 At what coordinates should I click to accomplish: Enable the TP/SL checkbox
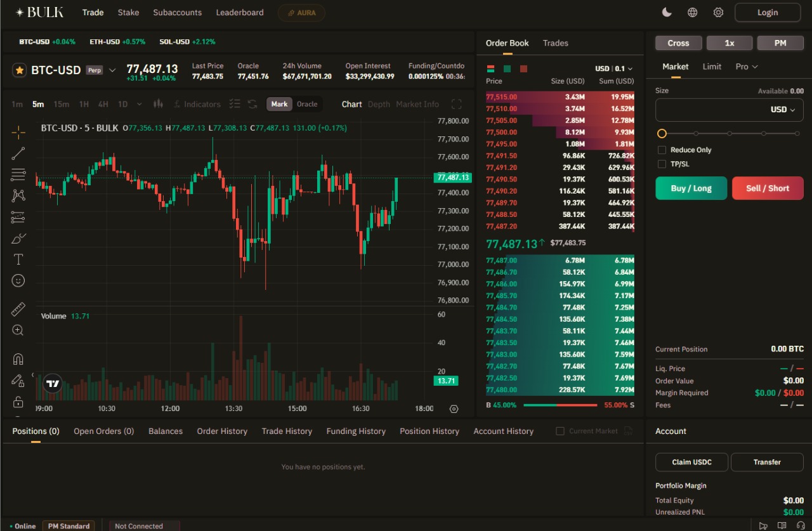pos(662,164)
